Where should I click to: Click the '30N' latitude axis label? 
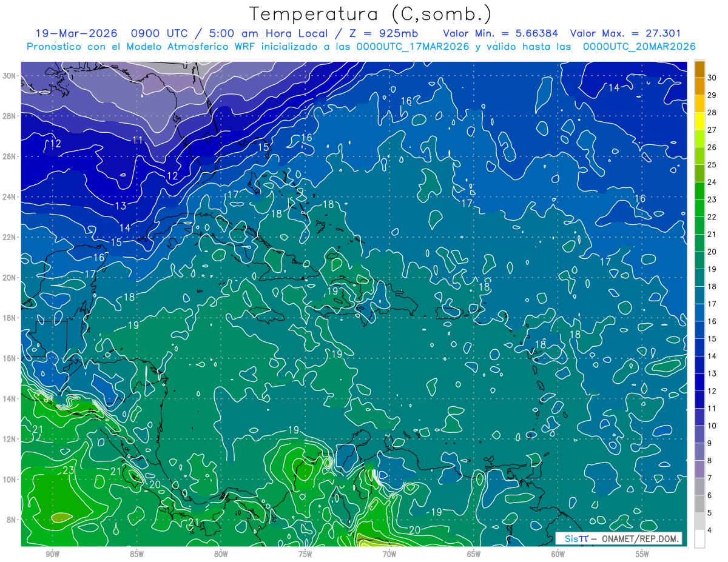pyautogui.click(x=10, y=76)
